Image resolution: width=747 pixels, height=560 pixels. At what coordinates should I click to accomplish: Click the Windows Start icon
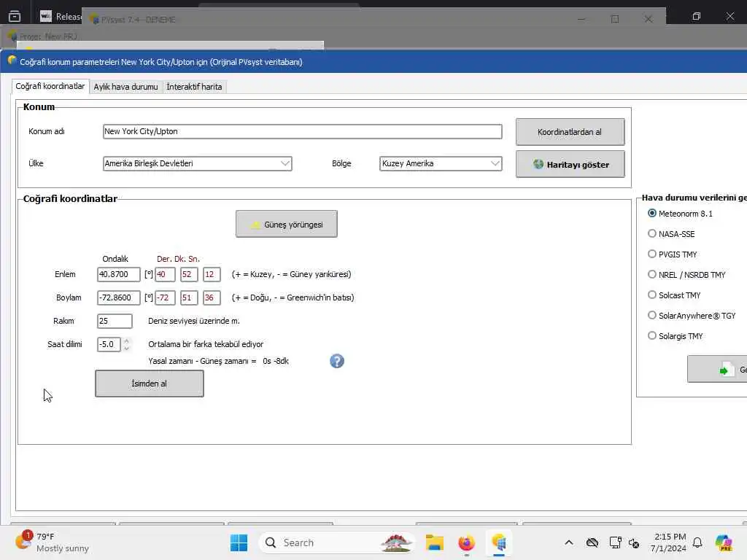pyautogui.click(x=239, y=542)
